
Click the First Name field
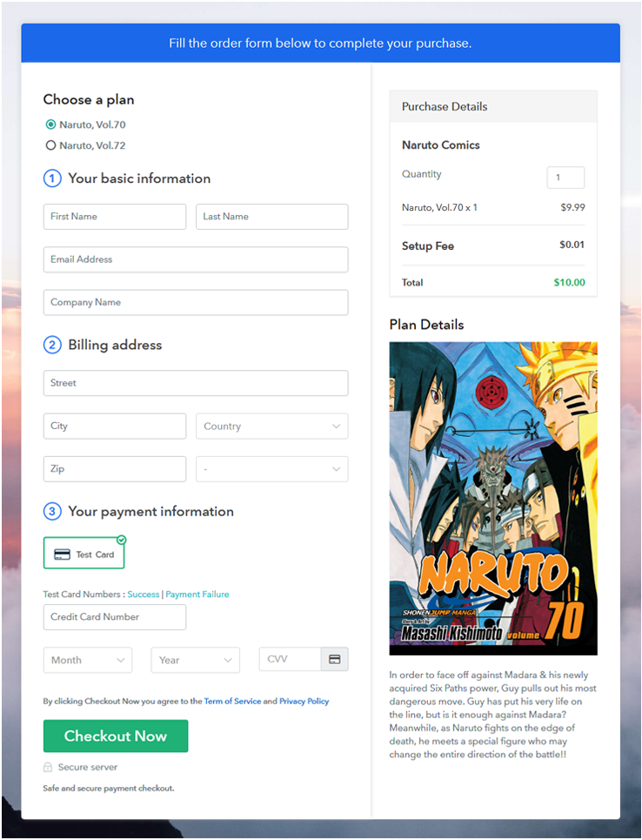115,217
